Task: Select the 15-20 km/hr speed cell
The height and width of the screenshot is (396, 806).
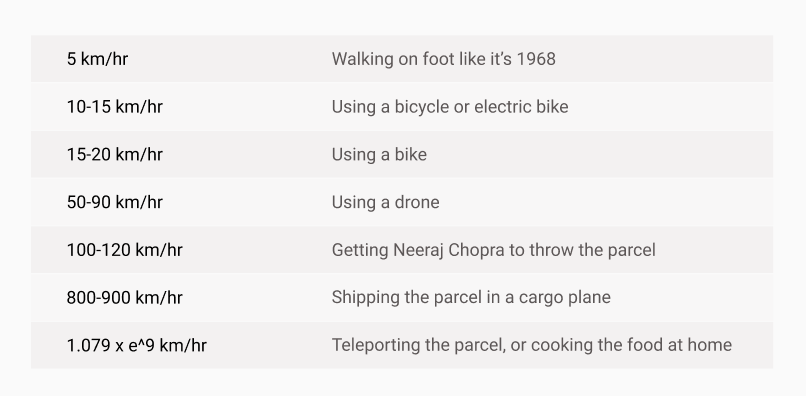Action: [x=115, y=154]
